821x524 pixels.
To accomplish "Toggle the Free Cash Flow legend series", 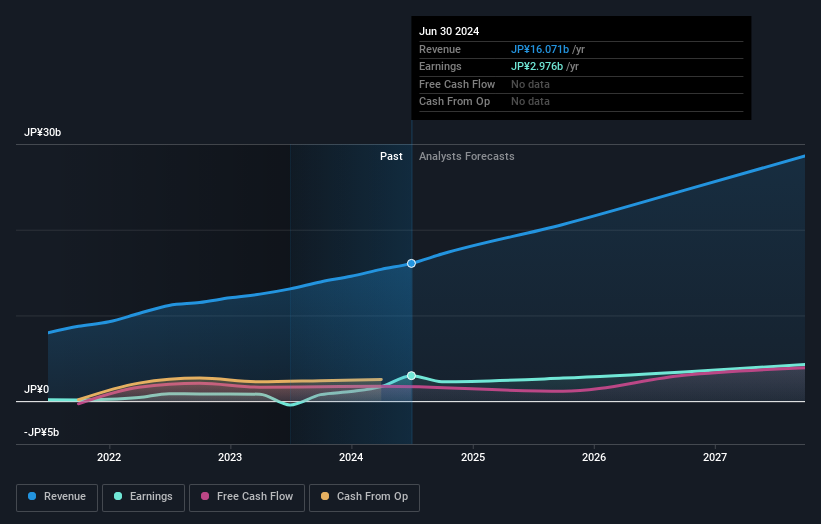I will (x=247, y=497).
